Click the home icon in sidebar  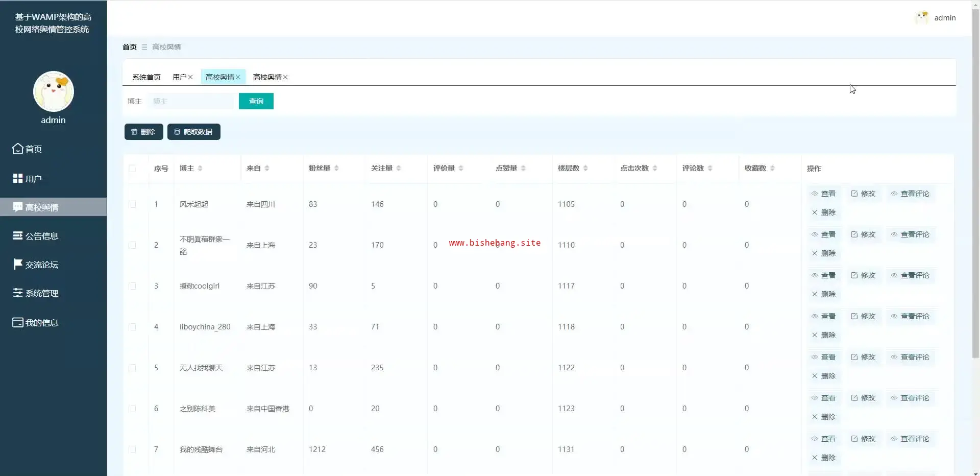click(18, 149)
